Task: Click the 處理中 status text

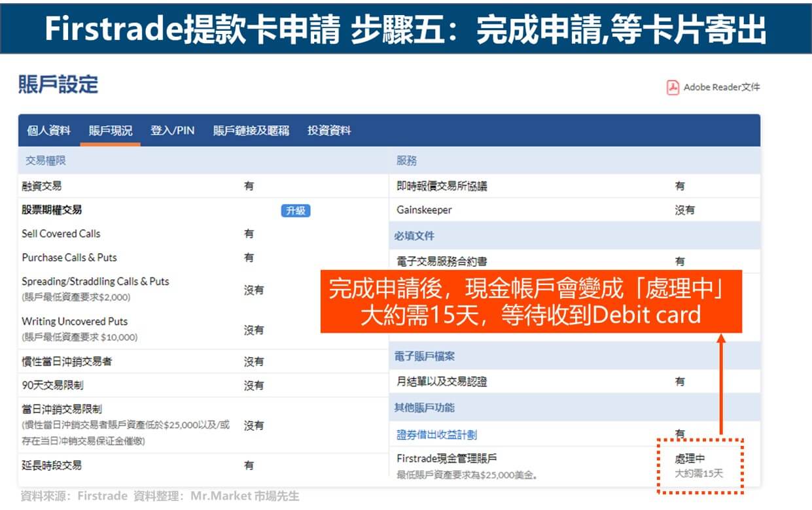Action: pos(690,459)
